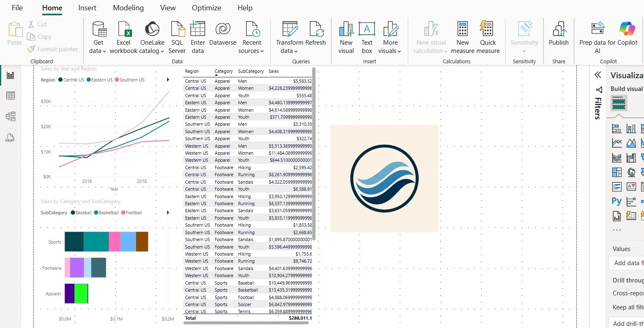Viewport: 644px width, 328px height.
Task: Open Report view in left sidebar
Action: [10, 75]
